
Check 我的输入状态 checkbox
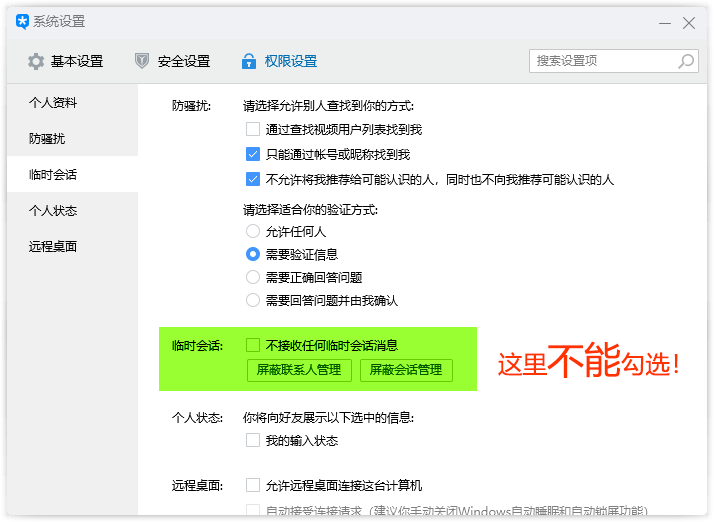click(x=253, y=440)
